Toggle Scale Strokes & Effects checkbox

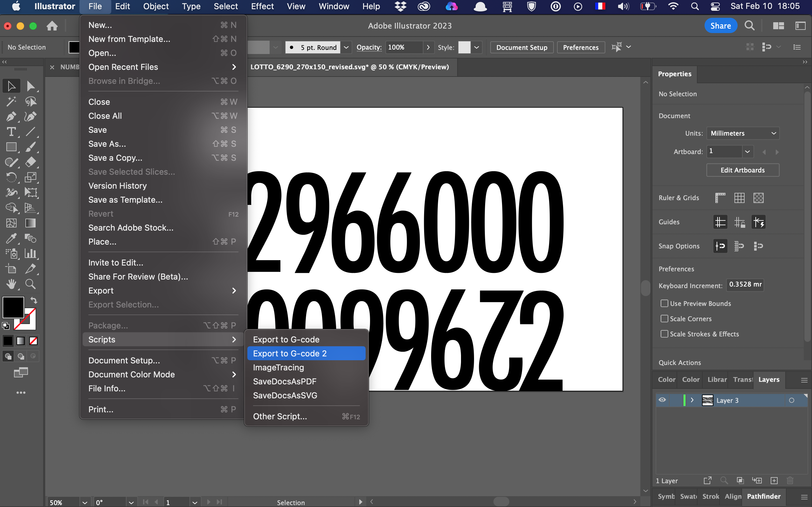click(x=664, y=334)
